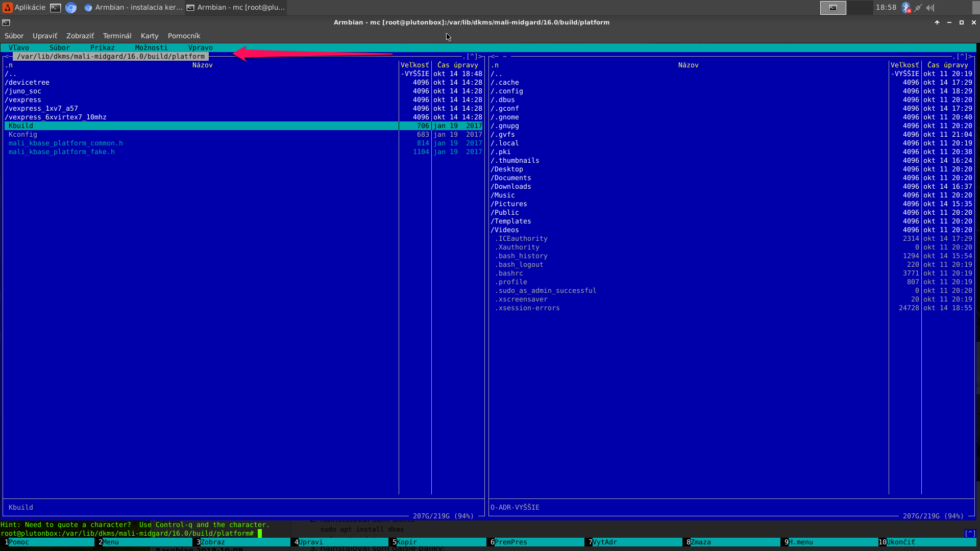The height and width of the screenshot is (551, 980).
Task: Open the Karty menu
Action: 150,36
